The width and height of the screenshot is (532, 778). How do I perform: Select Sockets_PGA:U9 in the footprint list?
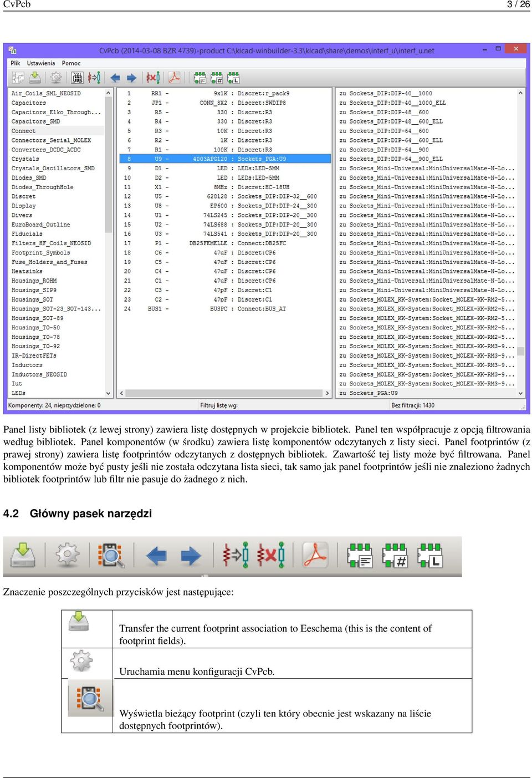426,393
